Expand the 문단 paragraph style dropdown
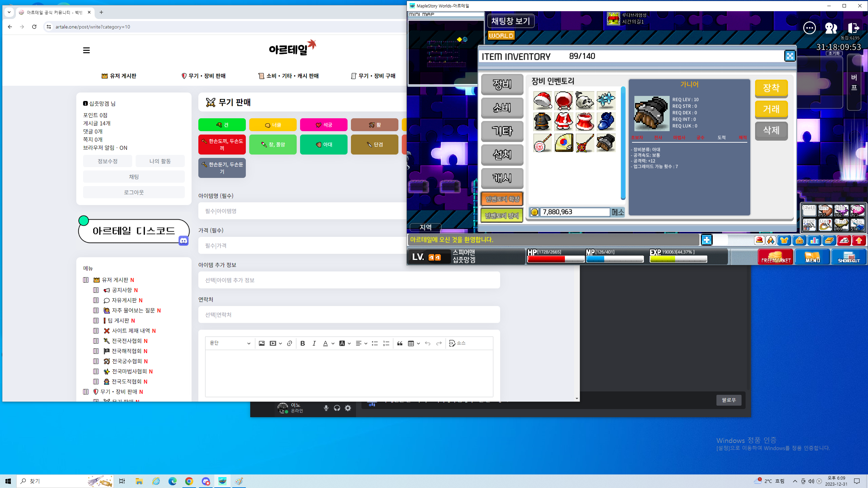Screen dimensions: 868x488 click(x=230, y=343)
